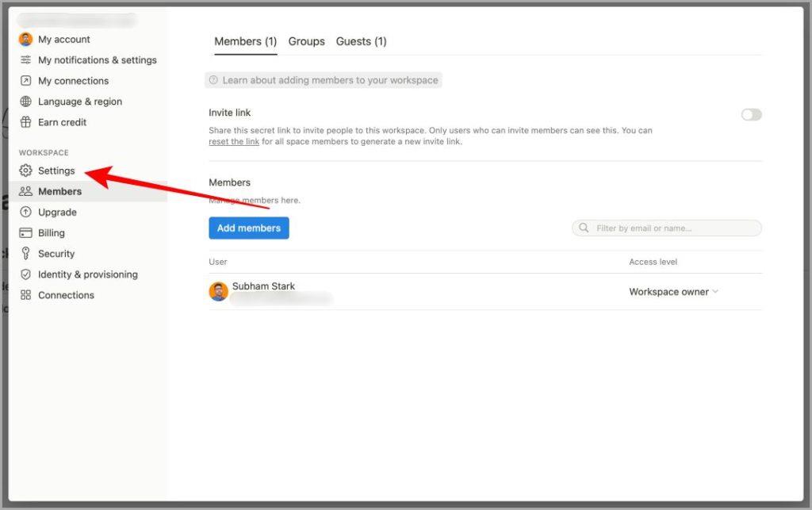Click the Subham Stark name text
Viewport: 812px width, 510px height.
tap(263, 286)
